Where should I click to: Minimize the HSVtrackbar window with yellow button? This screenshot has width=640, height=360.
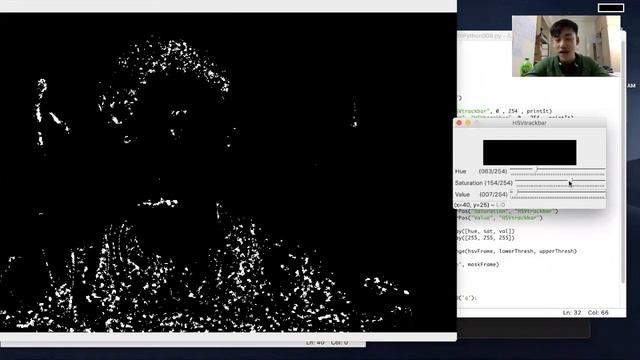(x=468, y=123)
